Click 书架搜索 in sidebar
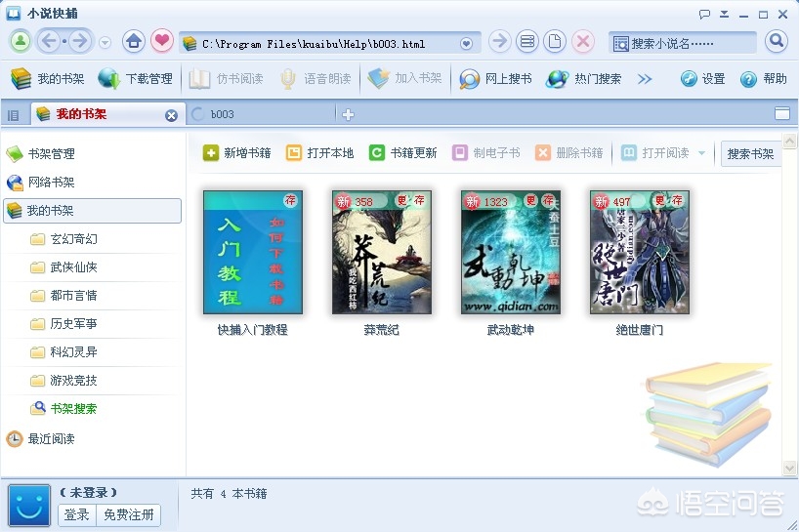Viewport: 799px width, 532px height. (64, 408)
